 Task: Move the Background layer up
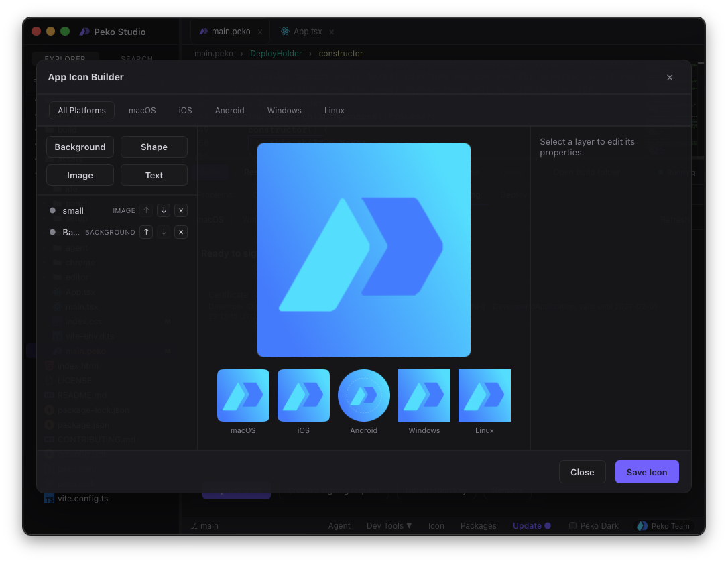click(x=146, y=232)
